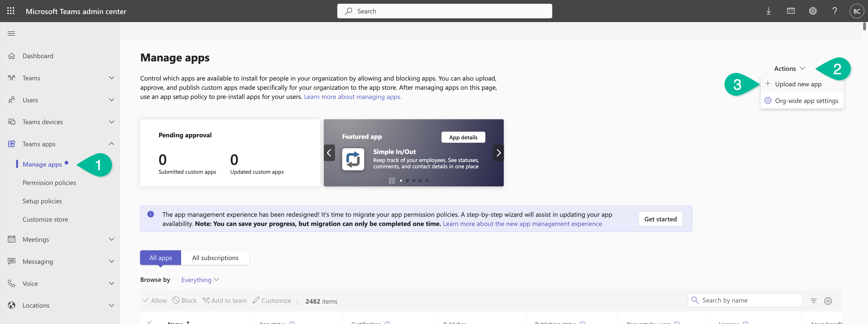The image size is (868, 324).
Task: Click the Messaging chat icon
Action: [11, 261]
